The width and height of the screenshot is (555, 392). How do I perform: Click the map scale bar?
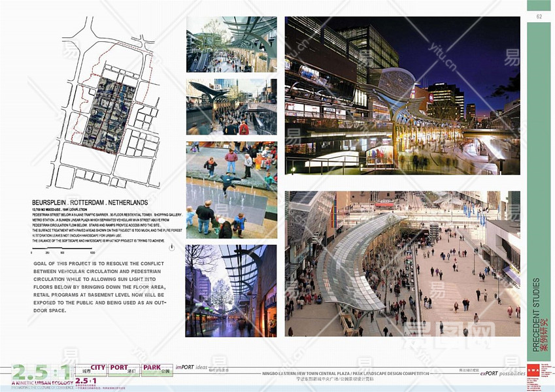(63, 250)
